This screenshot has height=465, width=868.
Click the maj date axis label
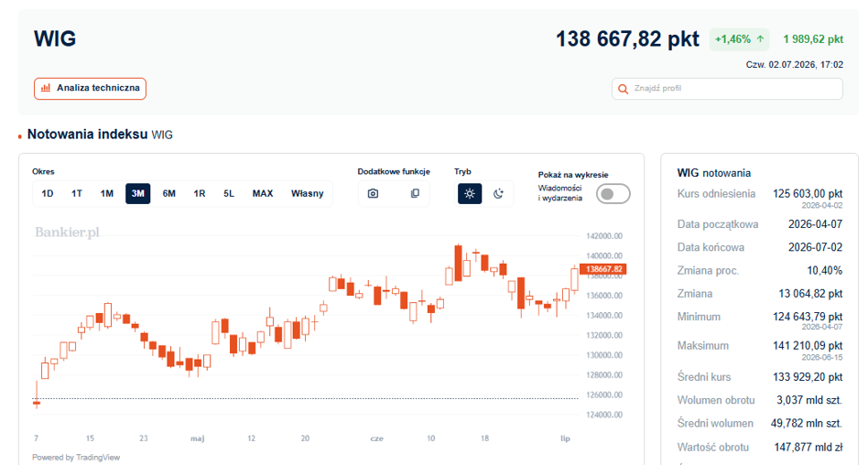198,438
